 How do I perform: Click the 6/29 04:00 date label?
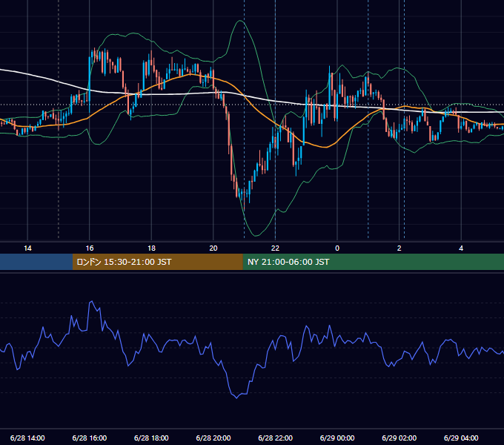tap(461, 438)
